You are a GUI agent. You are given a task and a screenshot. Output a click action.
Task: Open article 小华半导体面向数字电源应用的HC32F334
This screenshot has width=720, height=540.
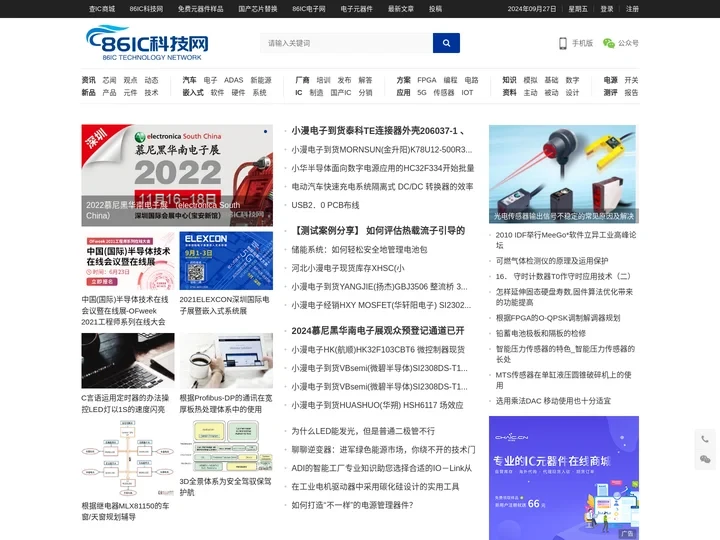382,168
